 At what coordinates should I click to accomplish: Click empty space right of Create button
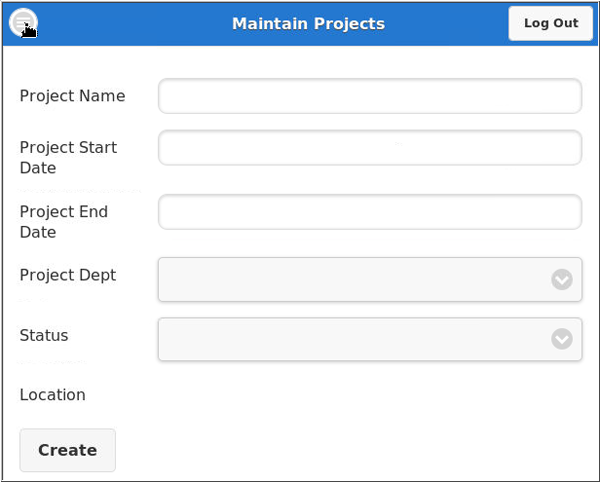[x=350, y=450]
